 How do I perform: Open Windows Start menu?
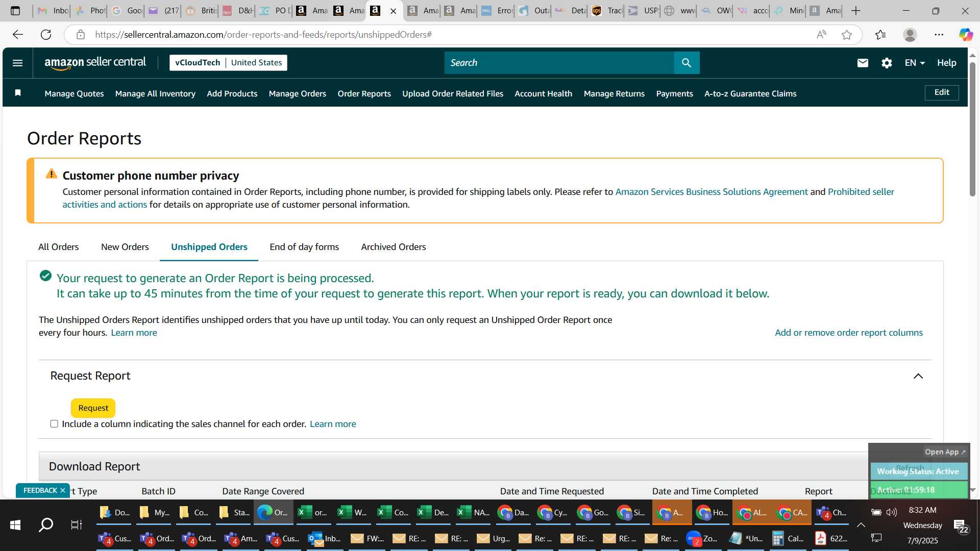[x=15, y=524]
